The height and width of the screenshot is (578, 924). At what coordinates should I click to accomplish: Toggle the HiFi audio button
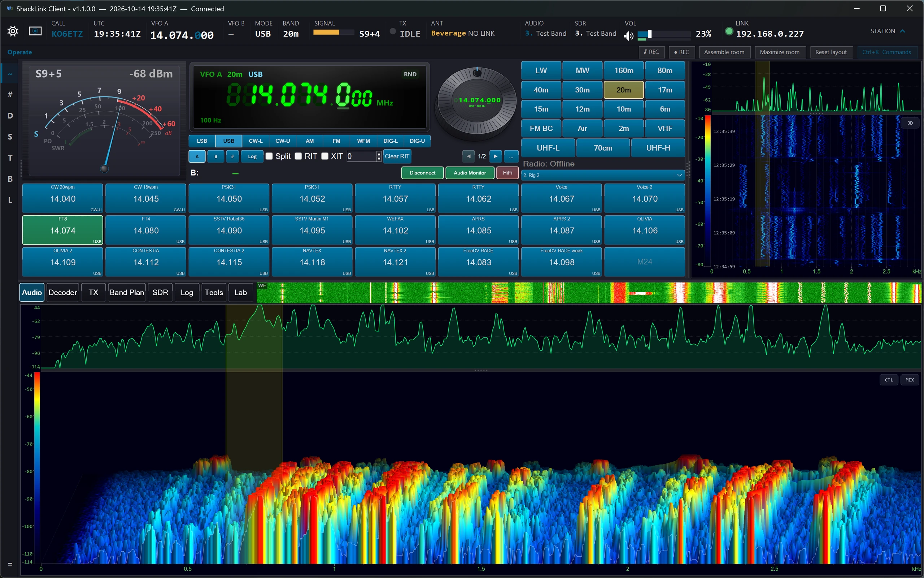tap(507, 173)
